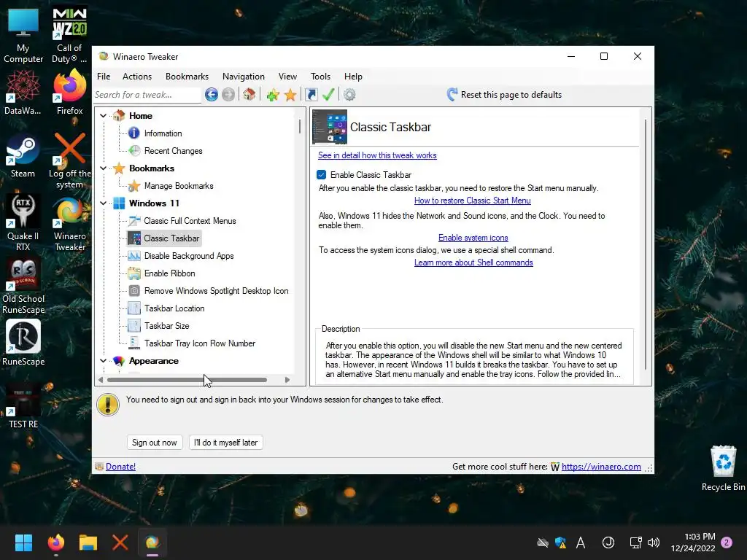The height and width of the screenshot is (560, 747).
Task: Open notification center badge in tray
Action: pos(727,542)
